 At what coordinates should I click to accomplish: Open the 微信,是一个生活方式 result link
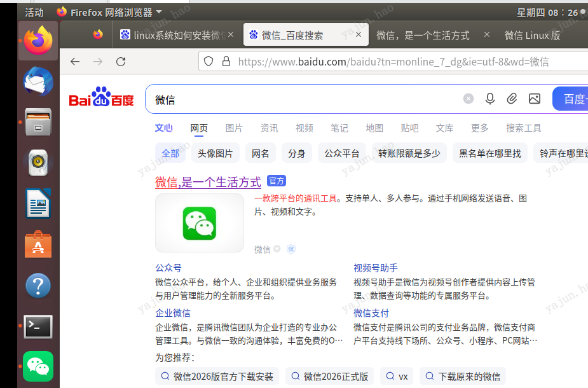click(x=208, y=183)
